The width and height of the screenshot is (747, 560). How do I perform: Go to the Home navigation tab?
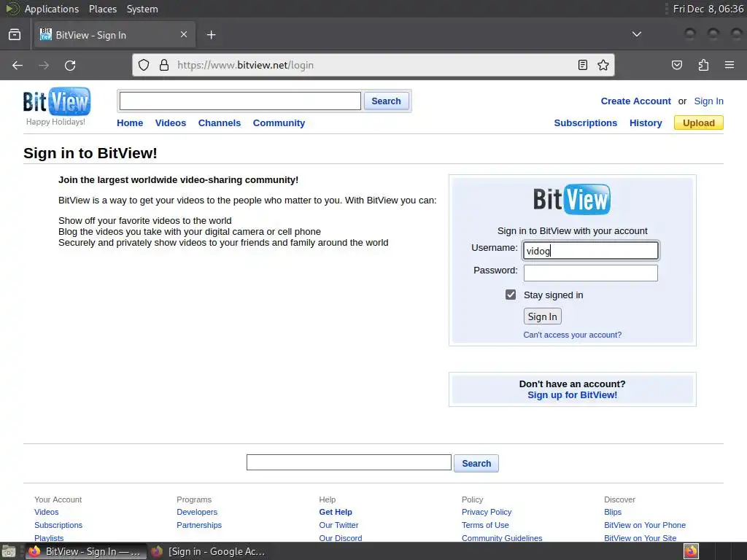point(130,122)
